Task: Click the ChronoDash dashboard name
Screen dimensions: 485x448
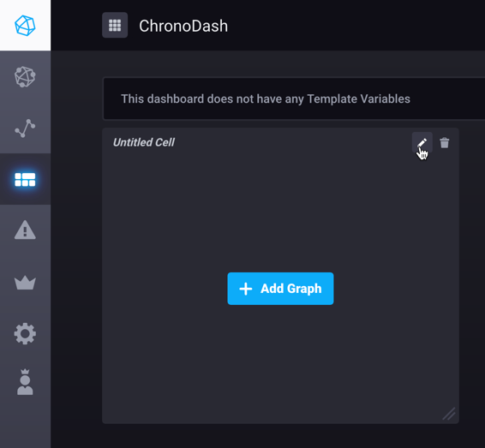Action: point(183,26)
